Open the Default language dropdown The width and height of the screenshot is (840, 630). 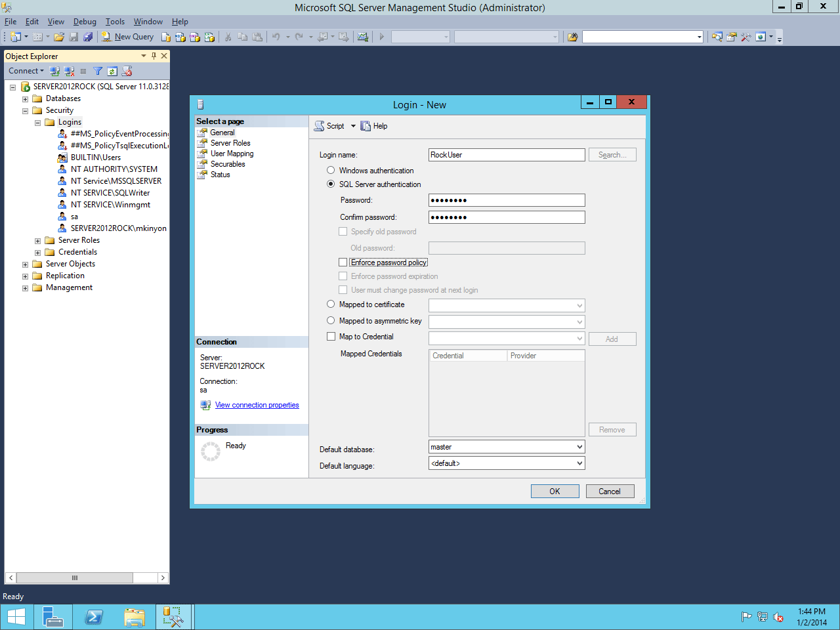pos(579,463)
